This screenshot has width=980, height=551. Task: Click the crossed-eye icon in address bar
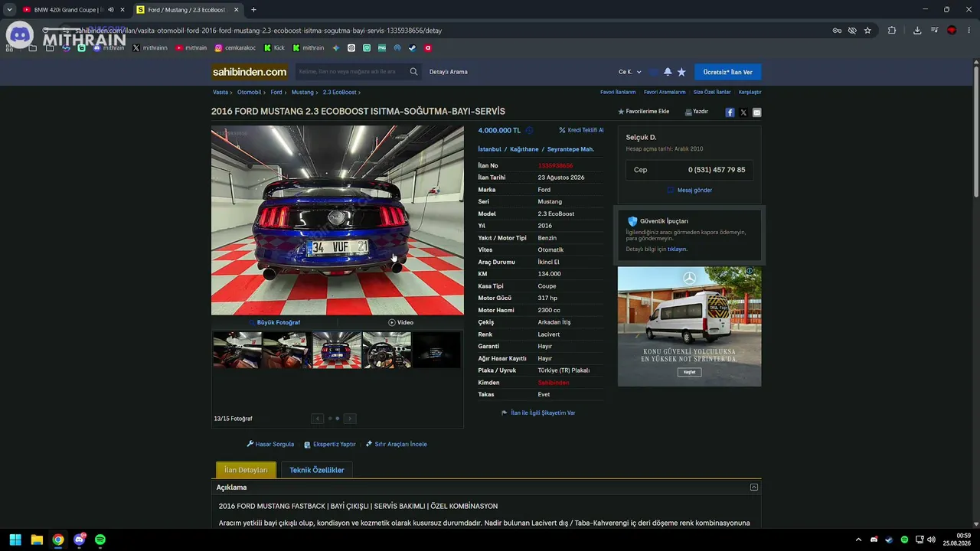coord(852,31)
